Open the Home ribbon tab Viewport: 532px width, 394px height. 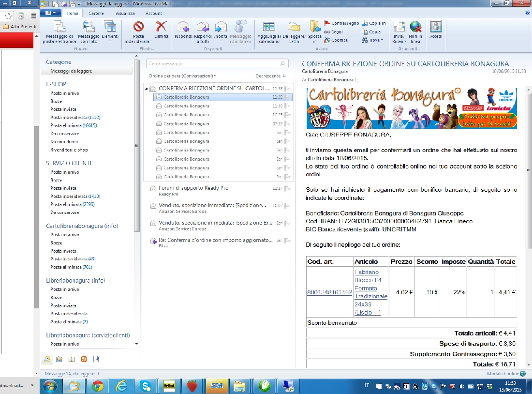coord(72,13)
